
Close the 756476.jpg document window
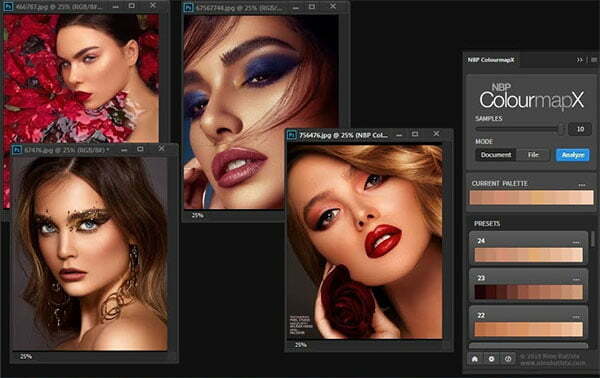(x=436, y=134)
